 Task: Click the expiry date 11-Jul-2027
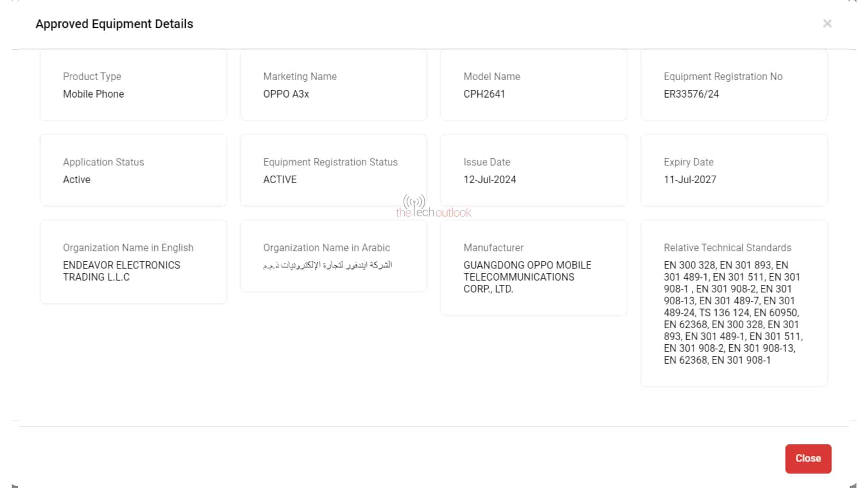click(x=690, y=180)
